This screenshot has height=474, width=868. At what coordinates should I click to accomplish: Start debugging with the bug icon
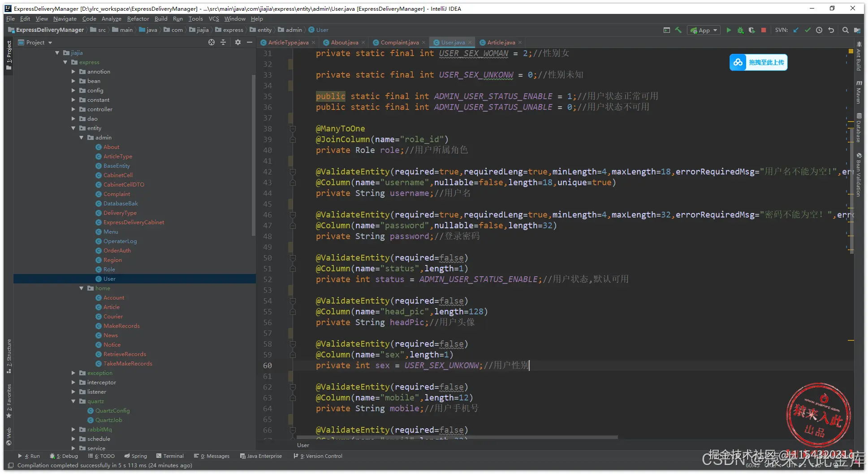(x=740, y=30)
